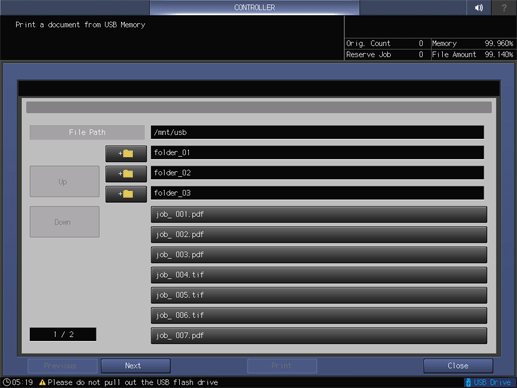Select the file job_ 002.pdf

pyautogui.click(x=319, y=235)
